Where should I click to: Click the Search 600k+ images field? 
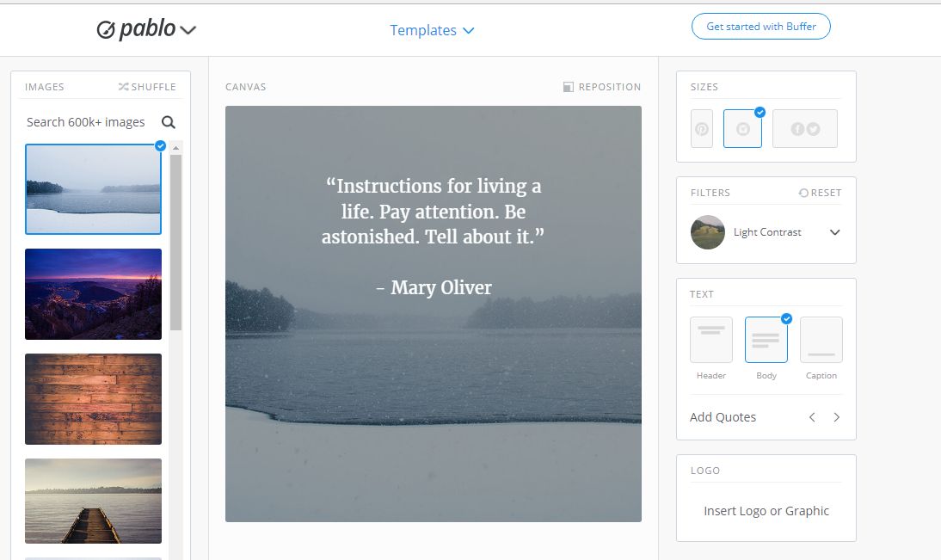click(86, 122)
